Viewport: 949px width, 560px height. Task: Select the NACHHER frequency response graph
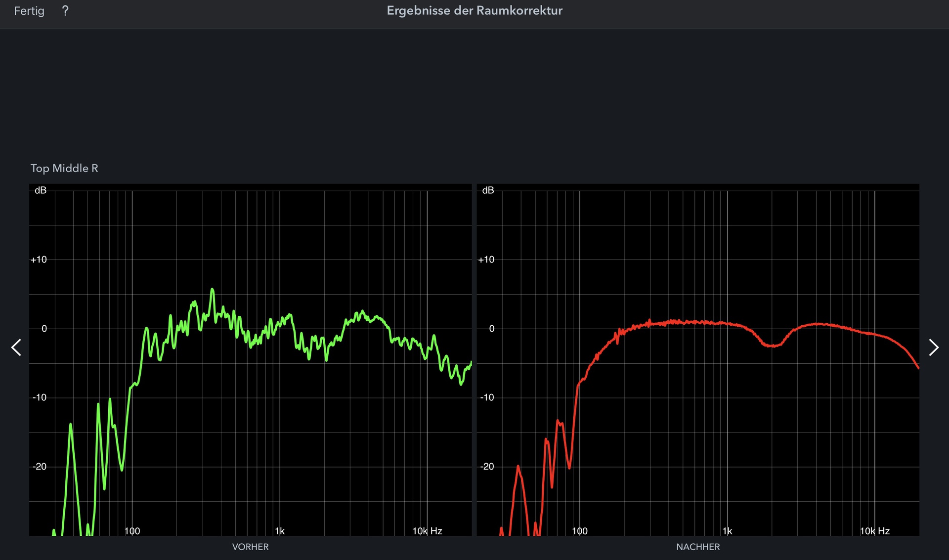point(698,360)
